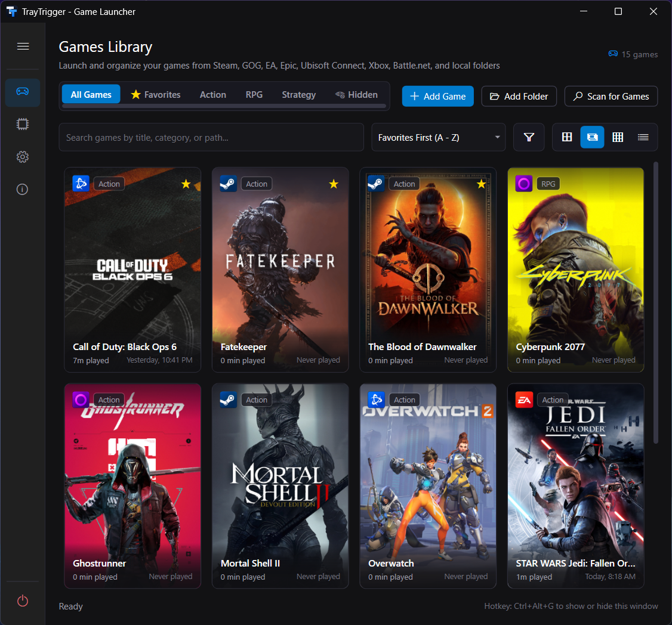This screenshot has height=625, width=672.
Task: Click the Action tag on Call of Duty card
Action: coord(109,184)
